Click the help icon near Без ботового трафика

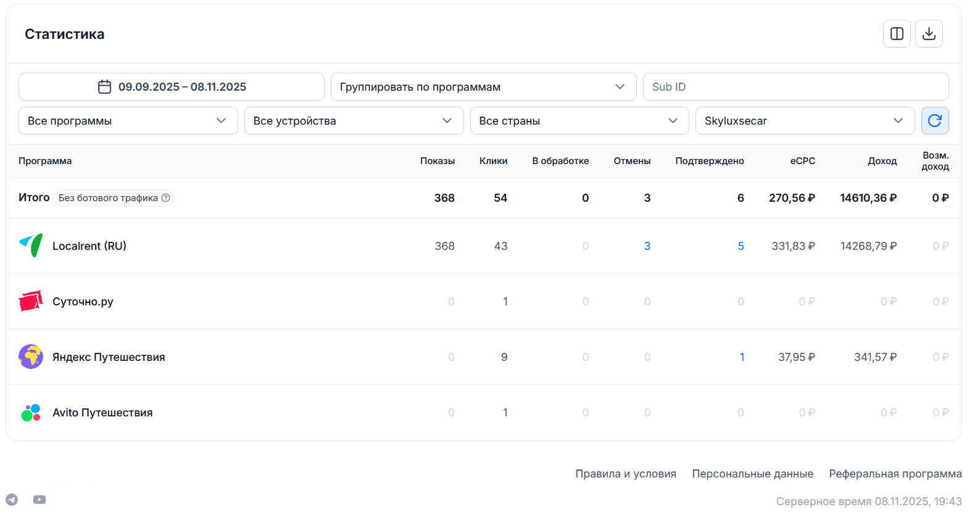pos(165,198)
